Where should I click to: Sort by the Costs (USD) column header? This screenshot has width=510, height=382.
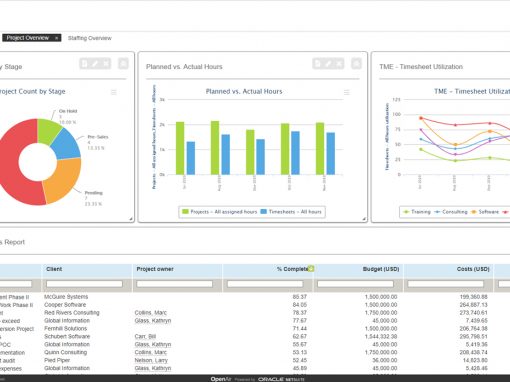tap(473, 269)
